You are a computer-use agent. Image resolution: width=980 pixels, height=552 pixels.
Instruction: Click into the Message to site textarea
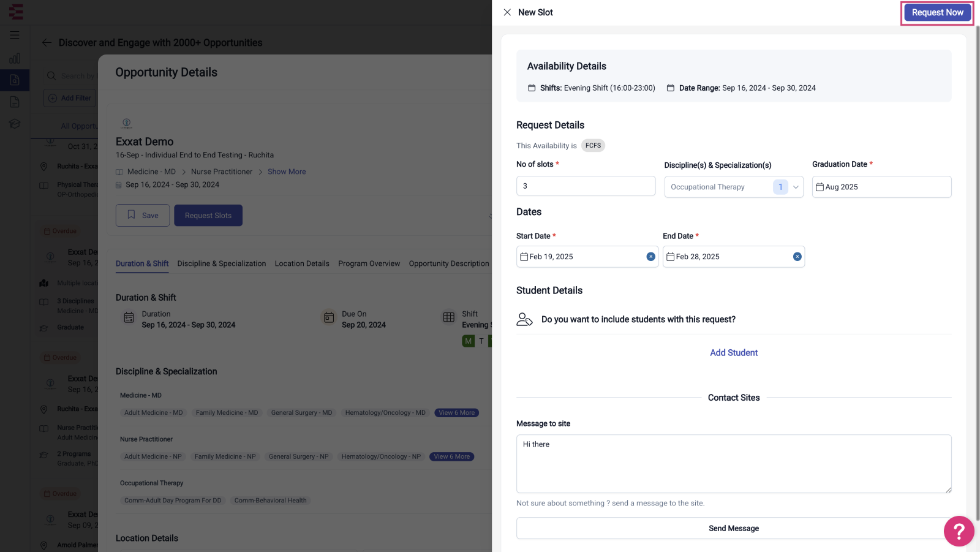[734, 464]
